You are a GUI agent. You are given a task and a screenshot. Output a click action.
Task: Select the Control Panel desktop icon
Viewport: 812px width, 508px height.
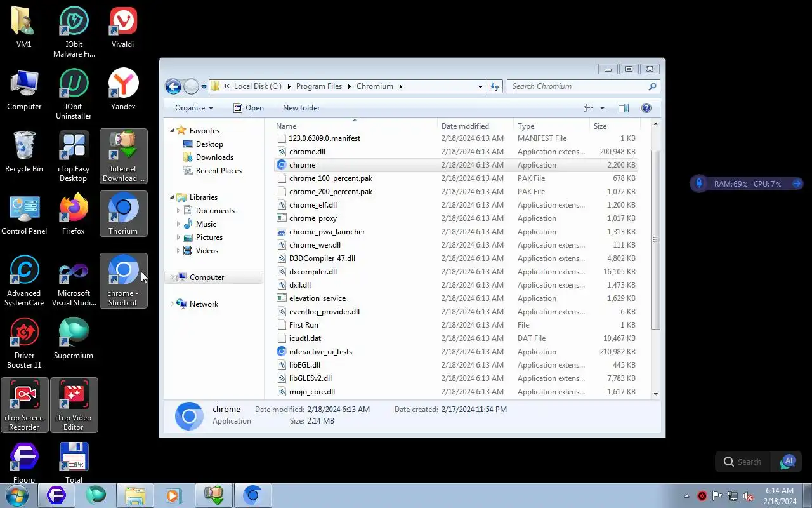pos(24,214)
